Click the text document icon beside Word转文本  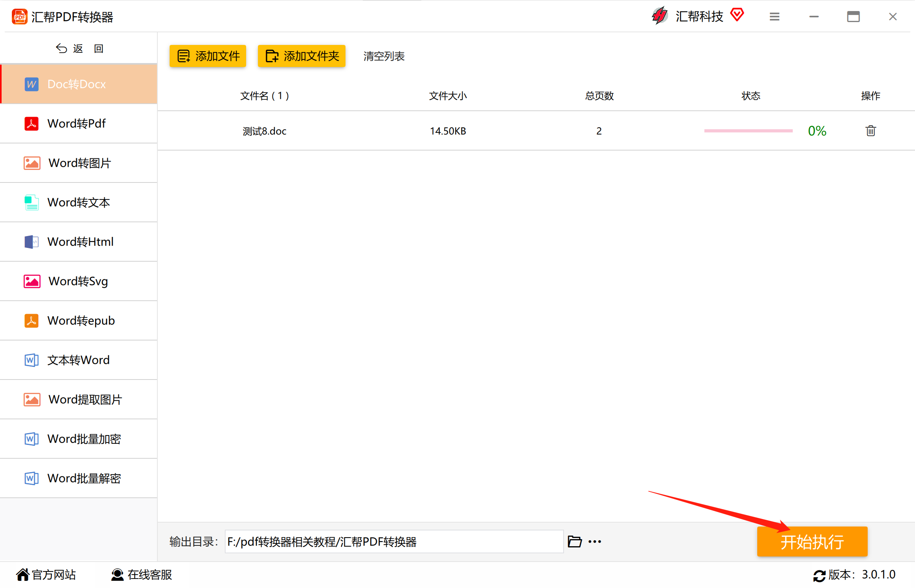32,203
